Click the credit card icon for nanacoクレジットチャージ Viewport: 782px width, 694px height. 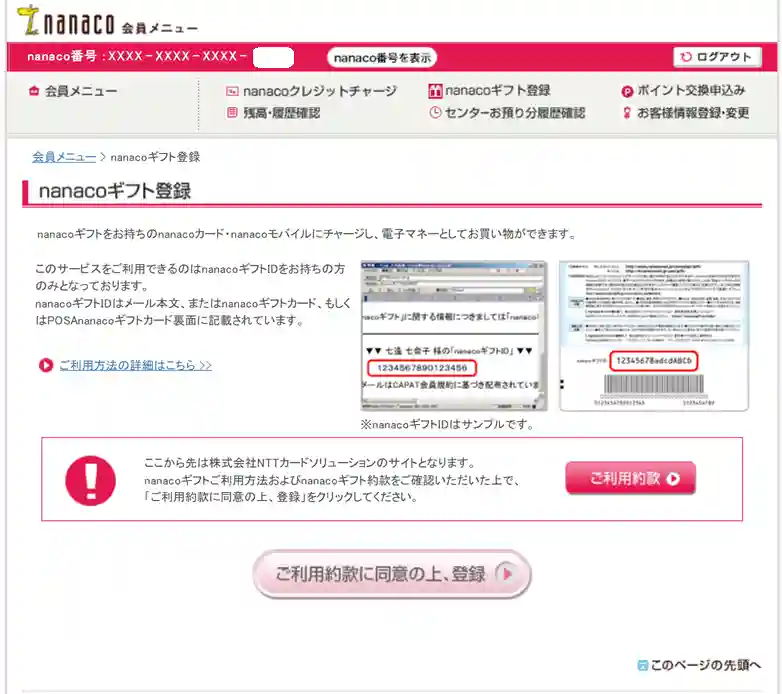pos(232,91)
